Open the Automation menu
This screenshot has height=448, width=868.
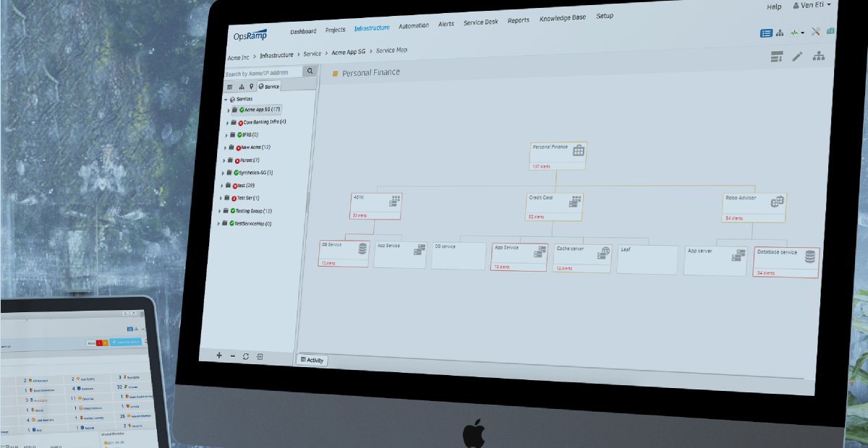(414, 26)
